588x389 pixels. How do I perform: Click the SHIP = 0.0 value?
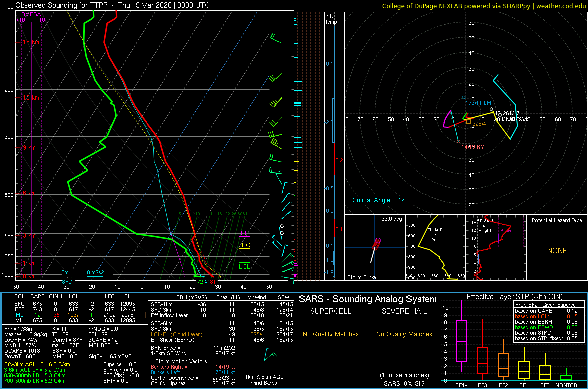click(x=117, y=381)
